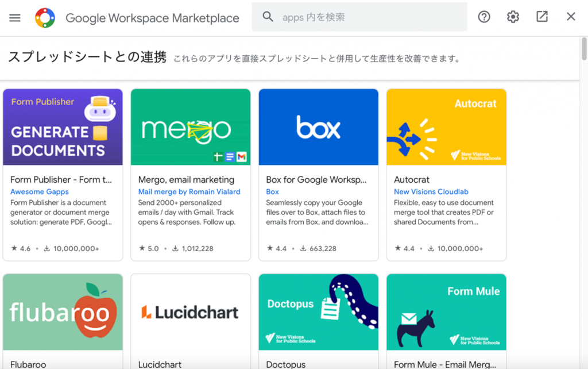Open the Flubaroo banner image
Viewport: 588px width, 369px height.
coord(63,312)
